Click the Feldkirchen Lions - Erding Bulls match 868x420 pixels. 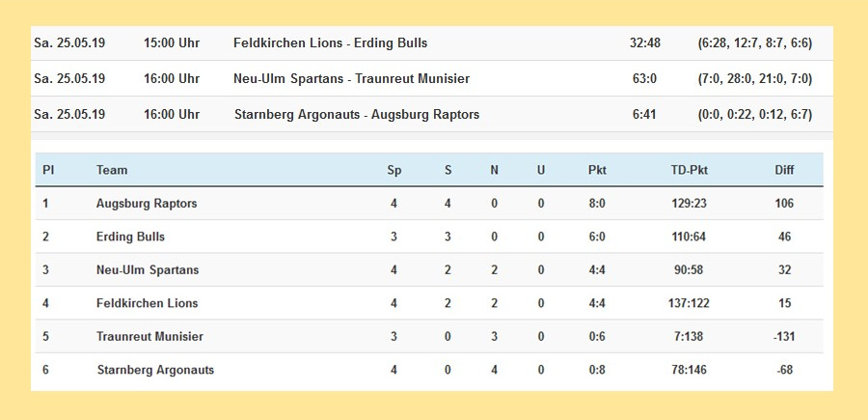(x=330, y=43)
